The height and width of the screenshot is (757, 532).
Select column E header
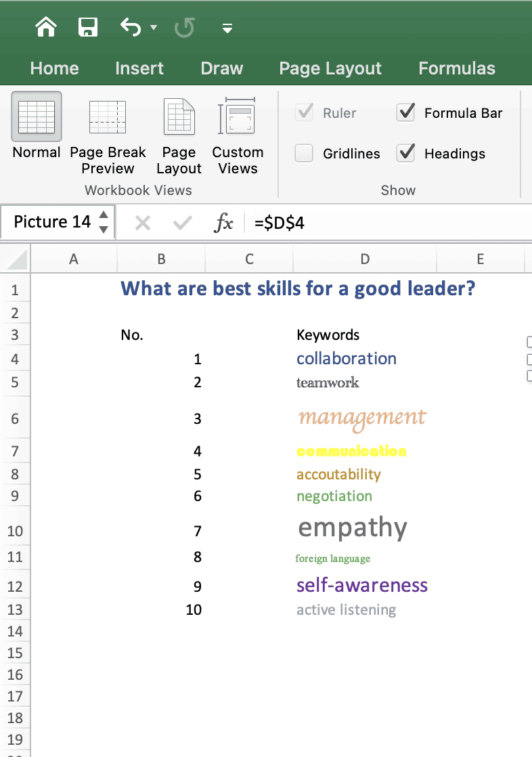coord(481,259)
